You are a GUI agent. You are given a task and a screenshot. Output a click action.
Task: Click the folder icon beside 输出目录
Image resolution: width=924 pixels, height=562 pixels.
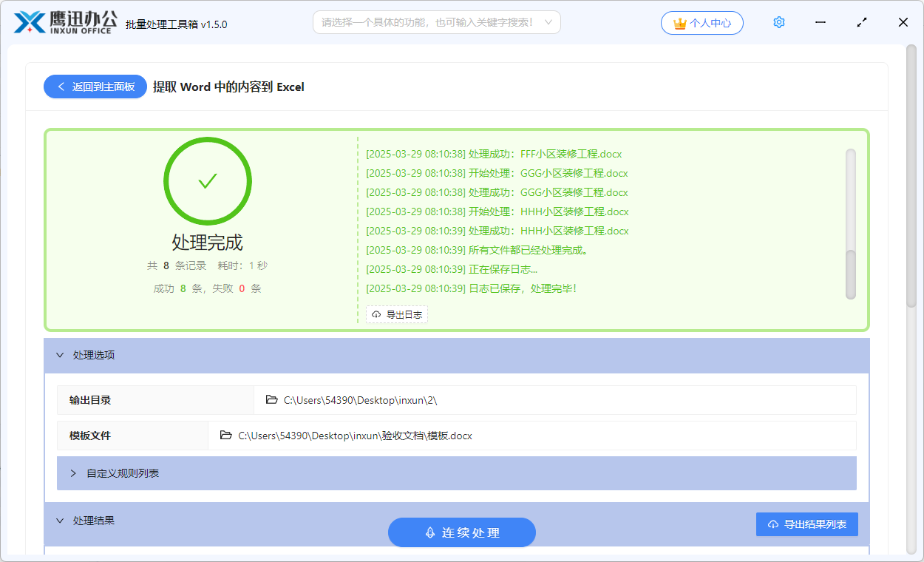(x=271, y=399)
